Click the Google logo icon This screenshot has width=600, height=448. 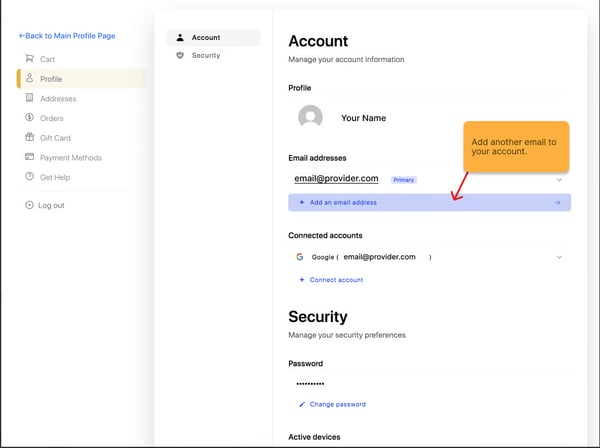(x=300, y=257)
